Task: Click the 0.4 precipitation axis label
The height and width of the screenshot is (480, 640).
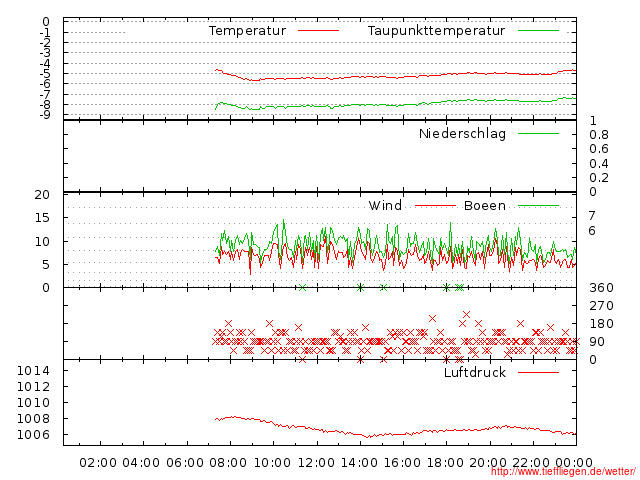Action: tap(599, 164)
